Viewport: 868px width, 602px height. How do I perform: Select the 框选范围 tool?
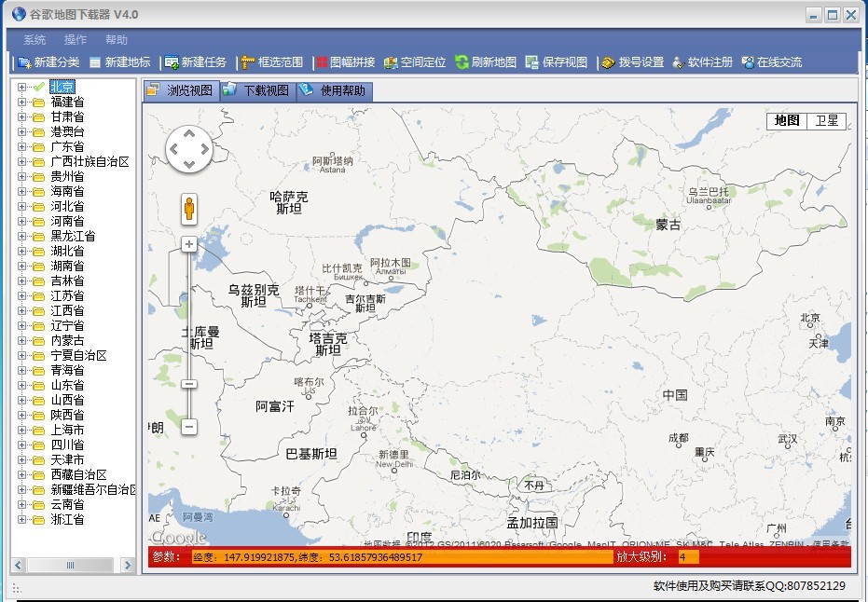(248, 62)
